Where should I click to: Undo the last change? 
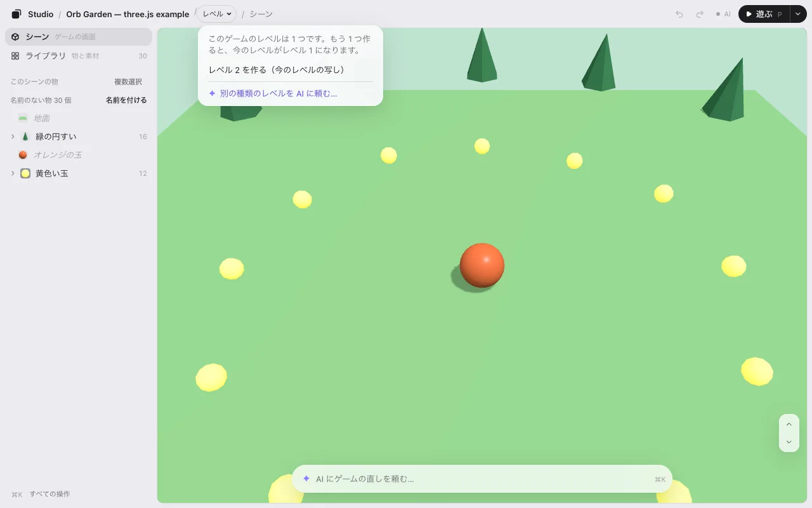pyautogui.click(x=679, y=14)
